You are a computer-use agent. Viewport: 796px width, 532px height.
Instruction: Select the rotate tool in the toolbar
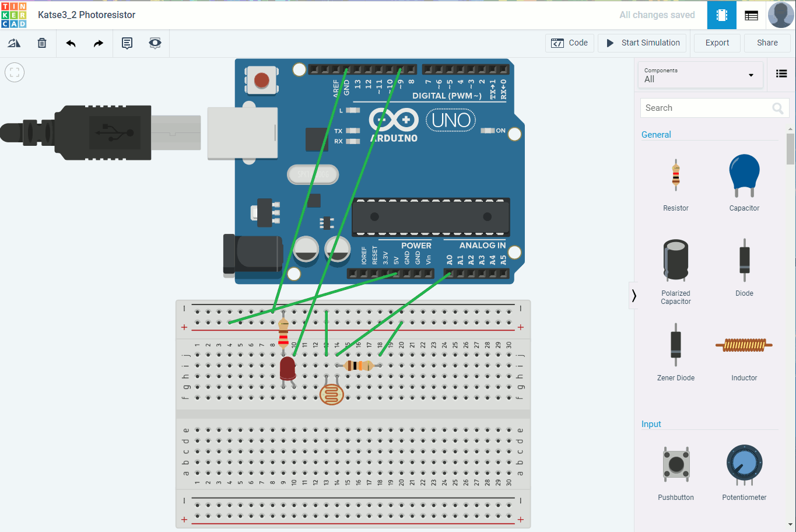click(14, 43)
